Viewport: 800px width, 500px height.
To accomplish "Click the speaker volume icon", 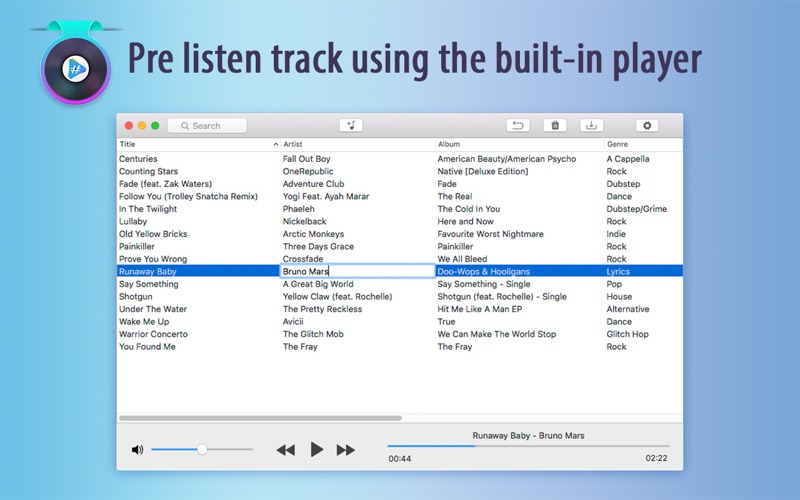I will click(x=137, y=449).
